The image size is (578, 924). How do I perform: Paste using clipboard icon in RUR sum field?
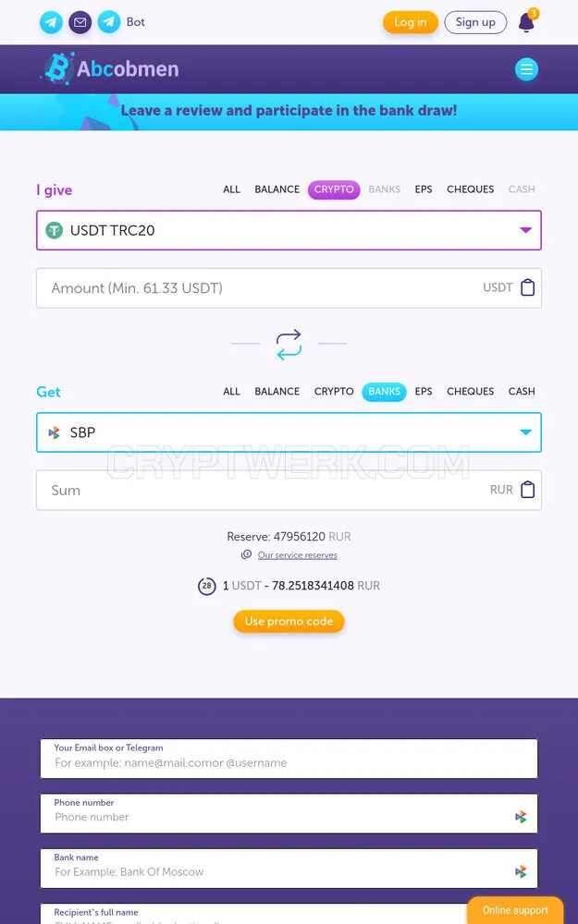pyautogui.click(x=528, y=490)
